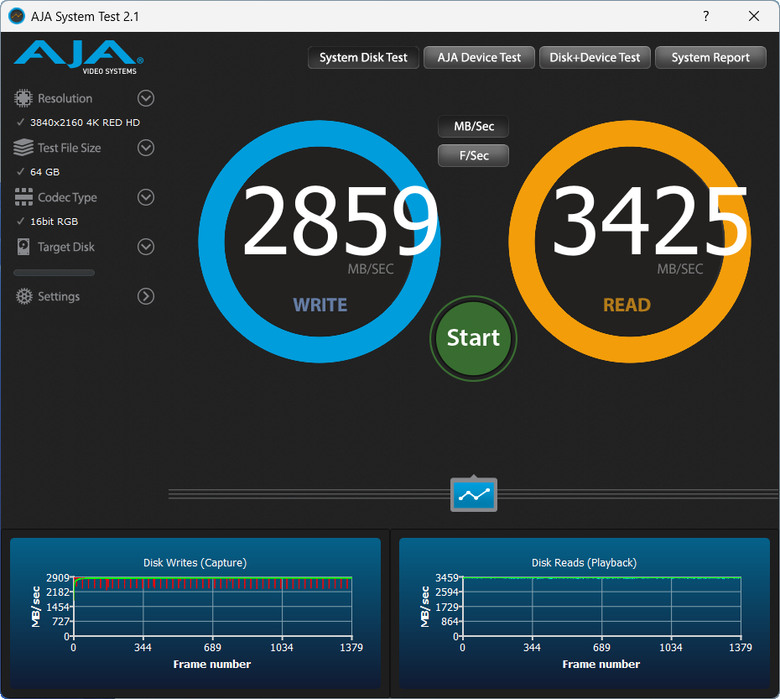Switch to the AJA Device Test tab

pos(479,58)
